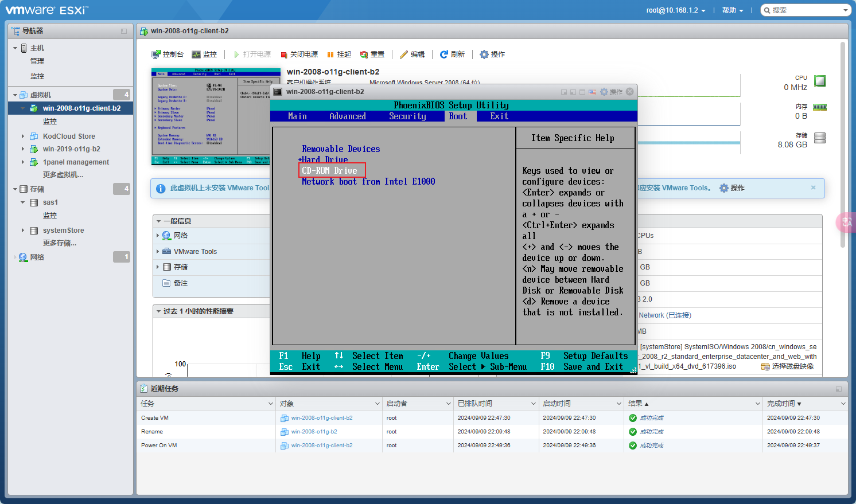Open the 控制台 console toolbar button
Image resolution: width=856 pixels, height=504 pixels.
(x=168, y=54)
